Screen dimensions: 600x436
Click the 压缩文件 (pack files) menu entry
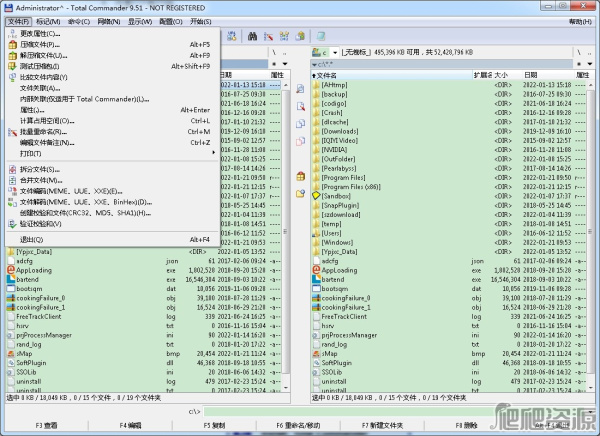point(45,44)
